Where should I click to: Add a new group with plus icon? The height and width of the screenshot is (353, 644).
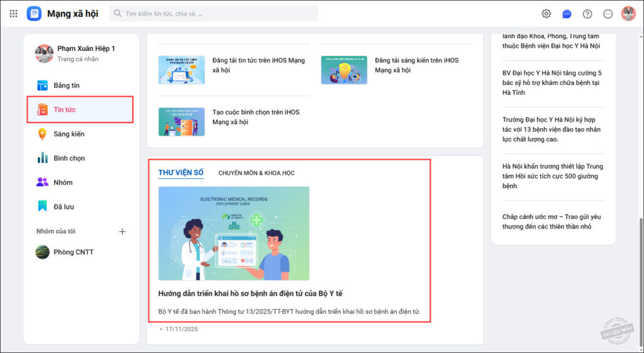point(122,232)
